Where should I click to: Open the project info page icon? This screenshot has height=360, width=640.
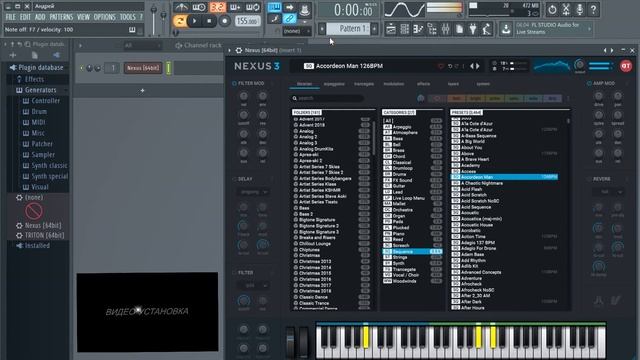(x=460, y=29)
